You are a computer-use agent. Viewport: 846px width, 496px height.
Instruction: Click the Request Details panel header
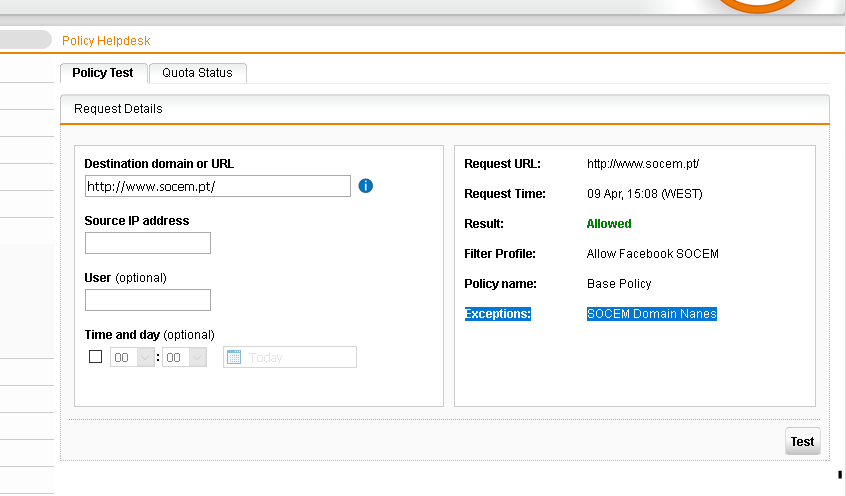[x=445, y=109]
